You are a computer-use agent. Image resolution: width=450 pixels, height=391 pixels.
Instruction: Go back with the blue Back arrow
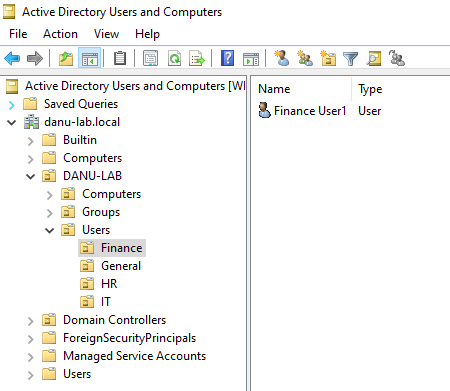pos(12,59)
